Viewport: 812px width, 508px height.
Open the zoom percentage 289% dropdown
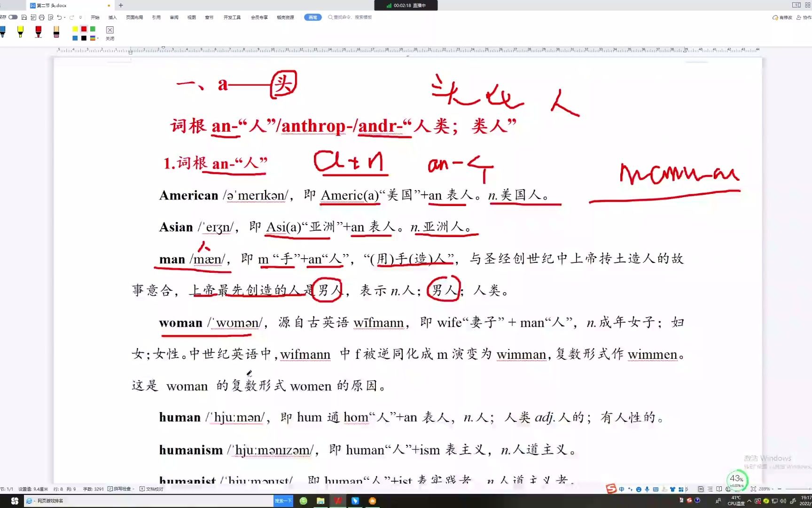tap(766, 489)
